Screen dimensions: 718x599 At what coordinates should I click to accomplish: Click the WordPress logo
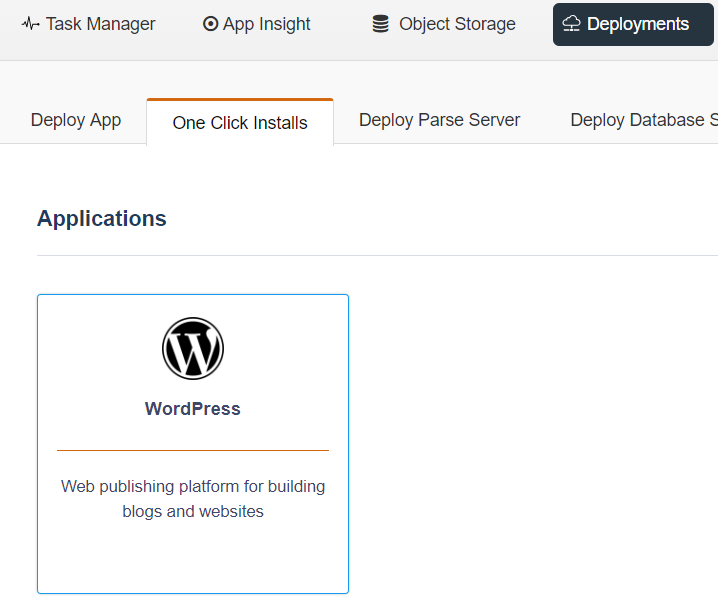pyautogui.click(x=193, y=349)
